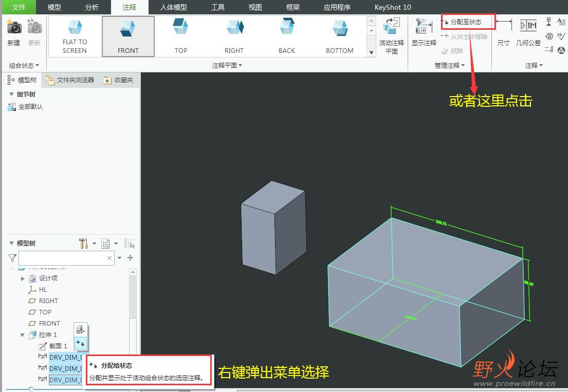
Task: Click the 分配给状态 icon in mini toolbar
Action: (x=80, y=343)
